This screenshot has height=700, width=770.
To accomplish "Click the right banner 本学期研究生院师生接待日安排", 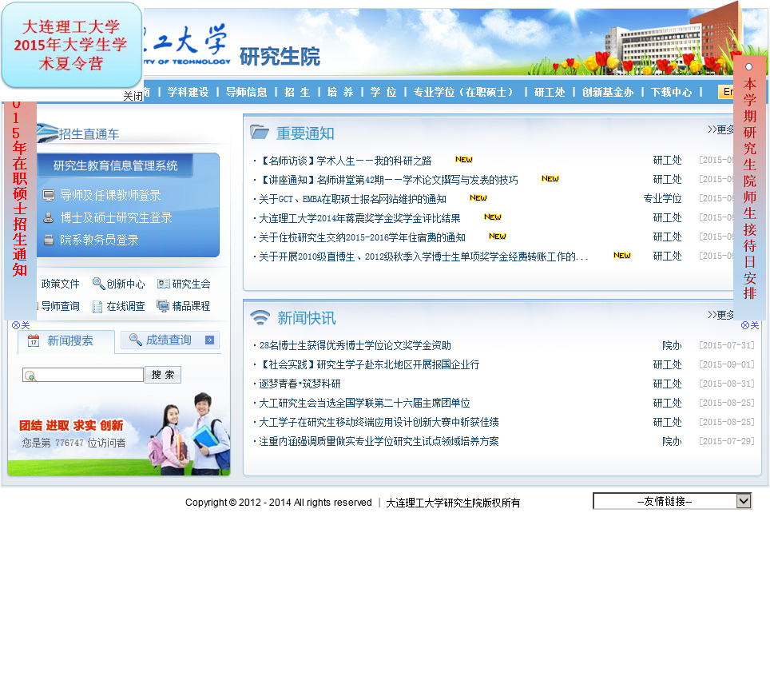I will pyautogui.click(x=749, y=187).
